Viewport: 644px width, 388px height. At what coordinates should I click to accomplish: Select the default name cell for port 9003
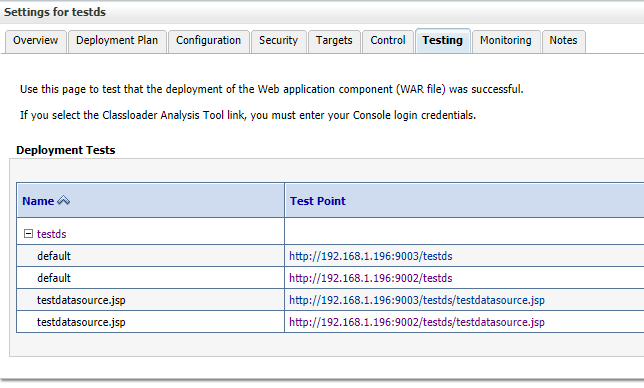[x=150, y=256]
